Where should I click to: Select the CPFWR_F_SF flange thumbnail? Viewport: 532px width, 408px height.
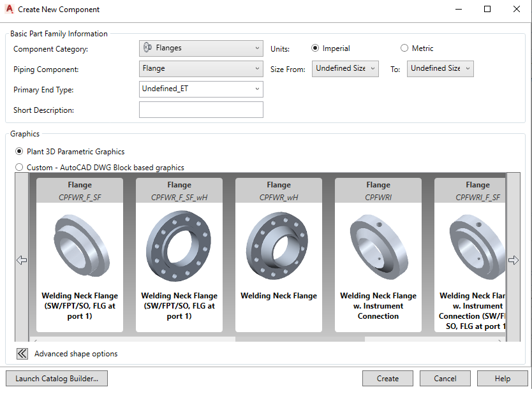click(80, 245)
